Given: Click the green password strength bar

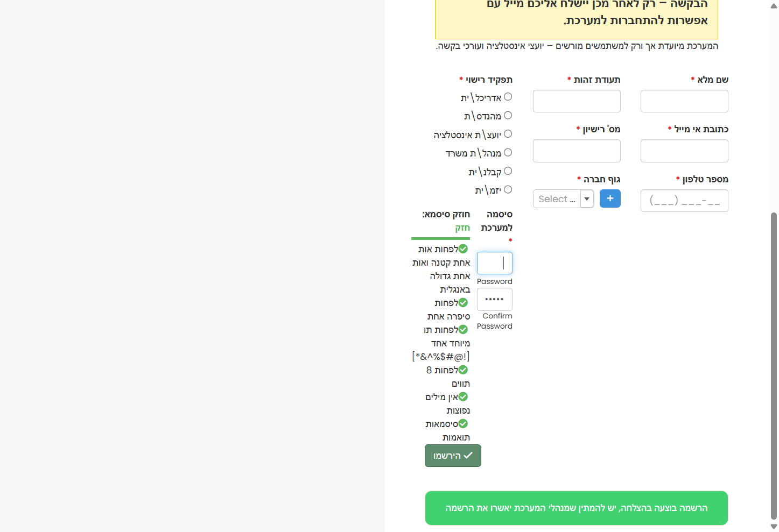Looking at the screenshot, I should [440, 238].
